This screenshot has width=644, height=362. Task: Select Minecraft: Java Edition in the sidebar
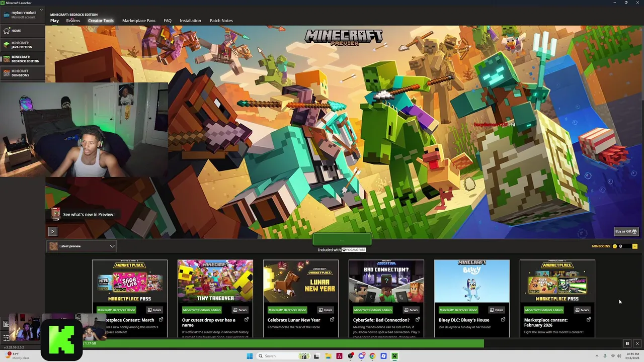22,45
